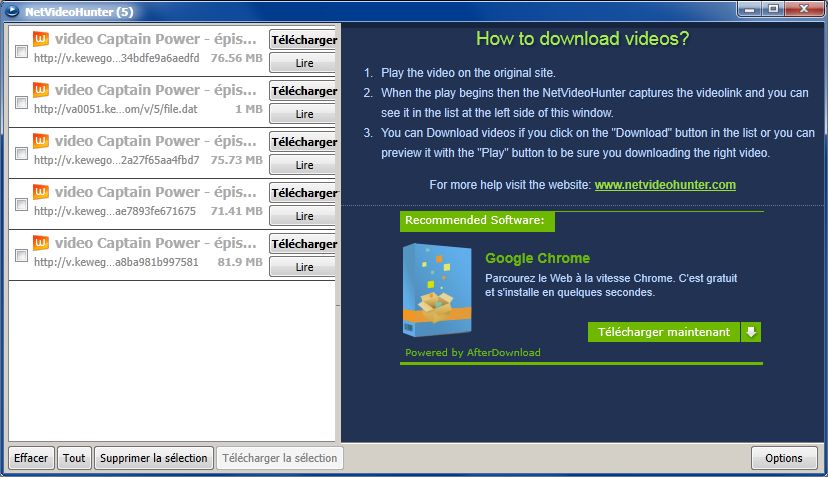The width and height of the screenshot is (828, 477).
Task: Click the orange site icon of the 71.41 MB video
Action: tap(41, 193)
